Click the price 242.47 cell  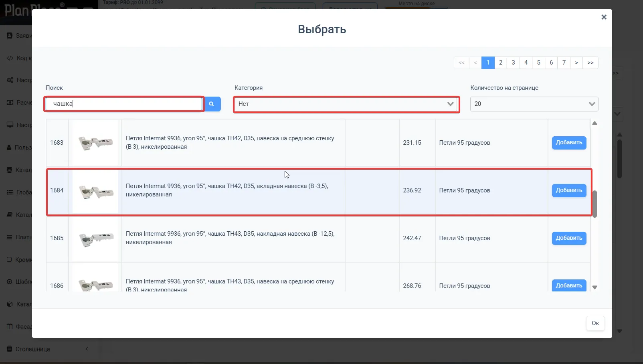(x=417, y=238)
